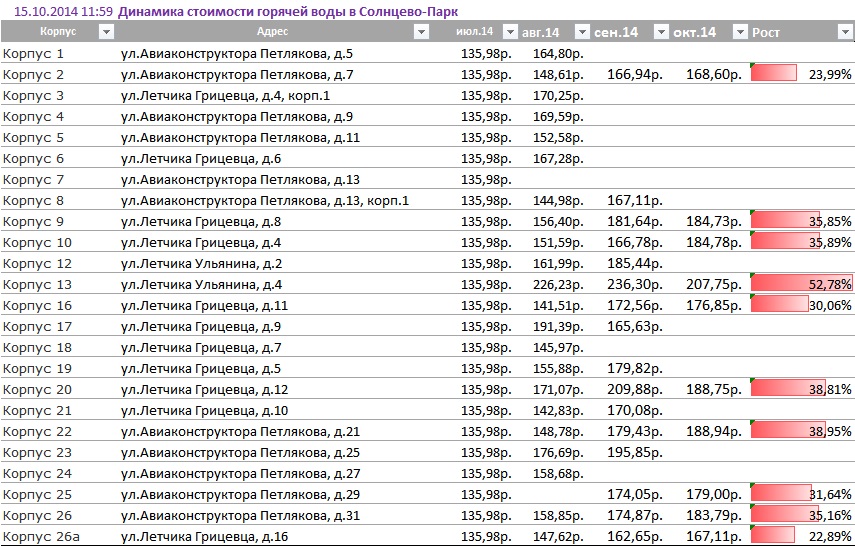Click the 52,78% growth data bar
This screenshot has width=855, height=546.
point(802,284)
